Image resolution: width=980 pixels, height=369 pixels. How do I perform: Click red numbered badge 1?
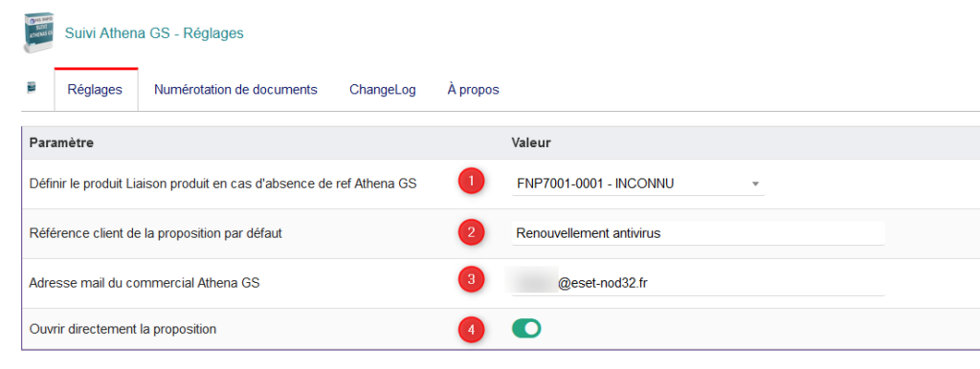point(472,182)
